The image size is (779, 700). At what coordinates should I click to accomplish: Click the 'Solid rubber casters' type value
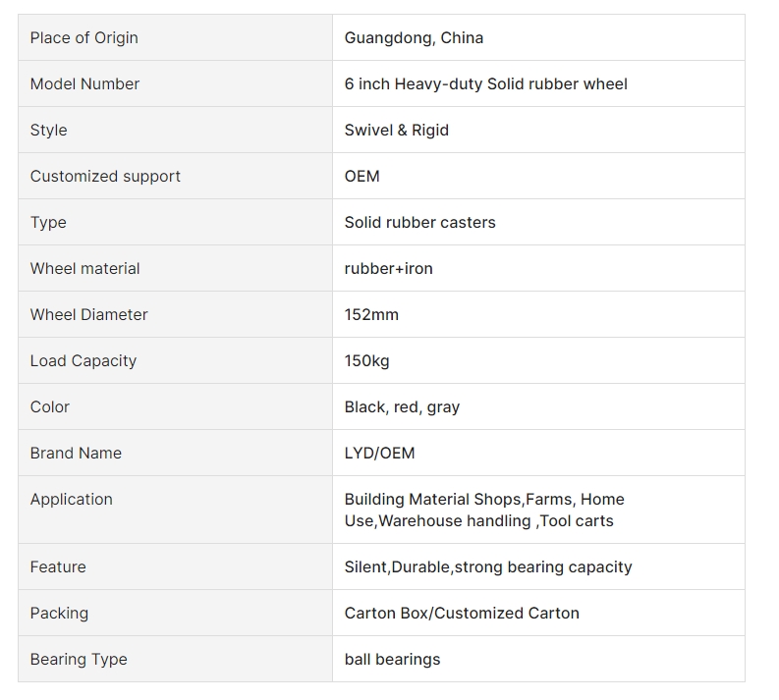coord(419,223)
